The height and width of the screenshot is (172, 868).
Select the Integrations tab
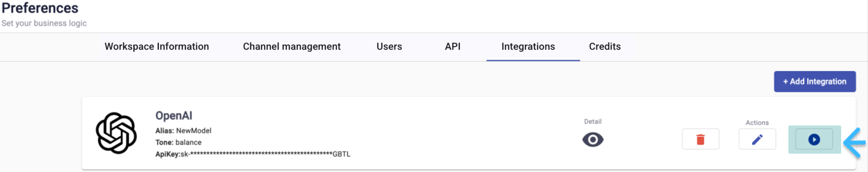[528, 46]
